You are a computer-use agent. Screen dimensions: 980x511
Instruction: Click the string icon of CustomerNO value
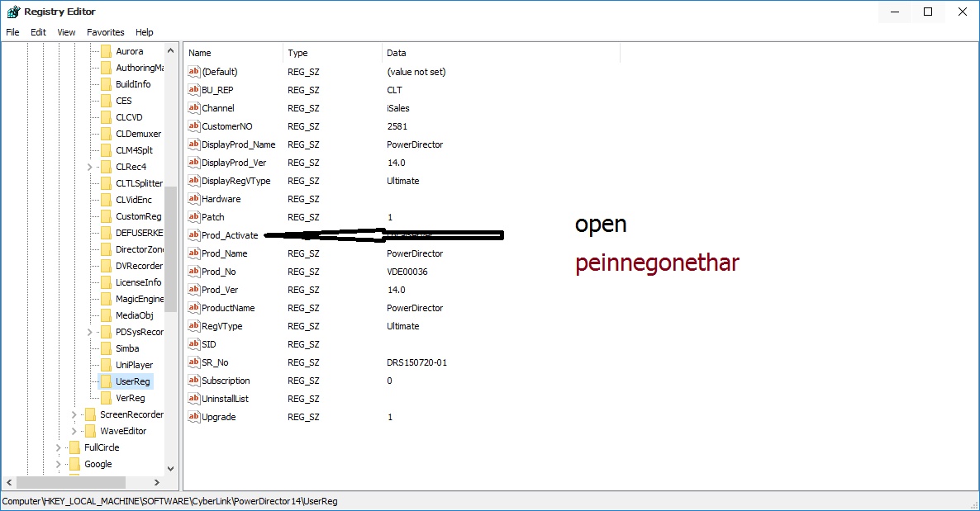point(193,126)
